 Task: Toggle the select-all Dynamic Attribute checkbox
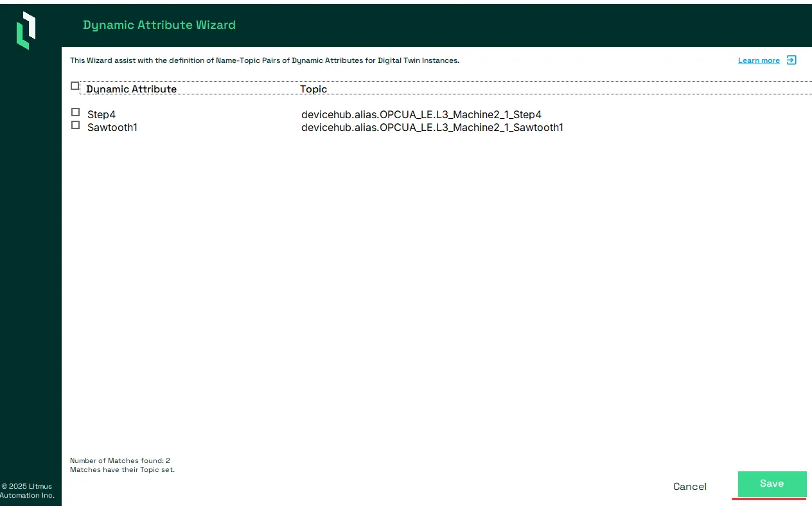tap(75, 85)
